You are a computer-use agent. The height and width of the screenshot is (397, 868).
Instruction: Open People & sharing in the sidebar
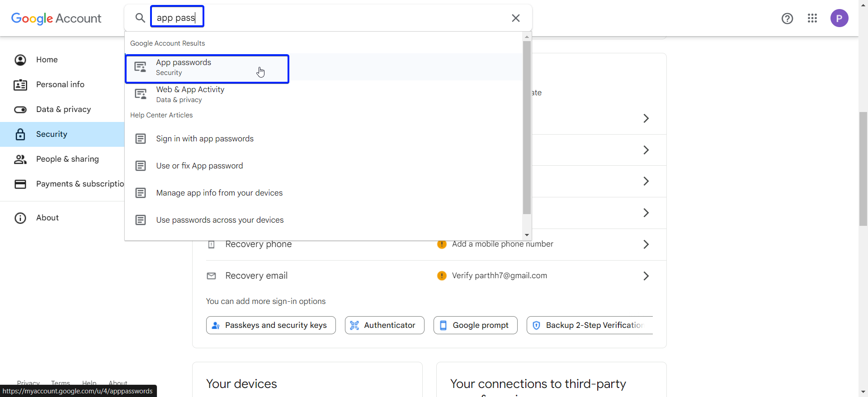(62, 159)
